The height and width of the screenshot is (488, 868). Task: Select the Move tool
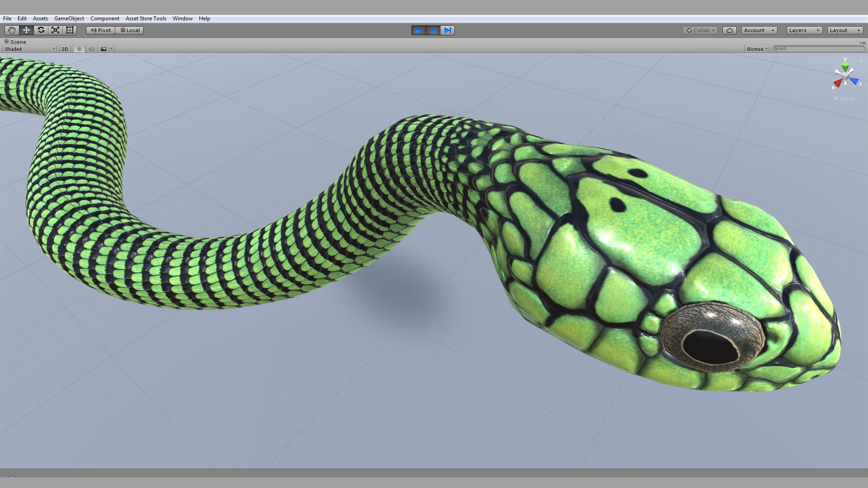(x=26, y=30)
